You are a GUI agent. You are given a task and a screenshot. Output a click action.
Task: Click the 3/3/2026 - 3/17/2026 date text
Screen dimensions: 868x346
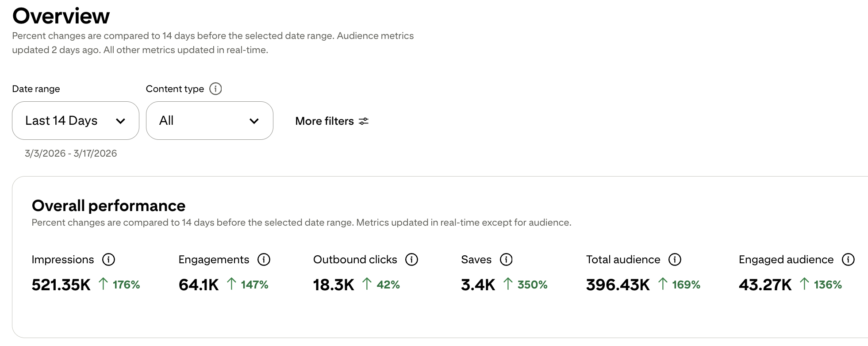click(70, 153)
